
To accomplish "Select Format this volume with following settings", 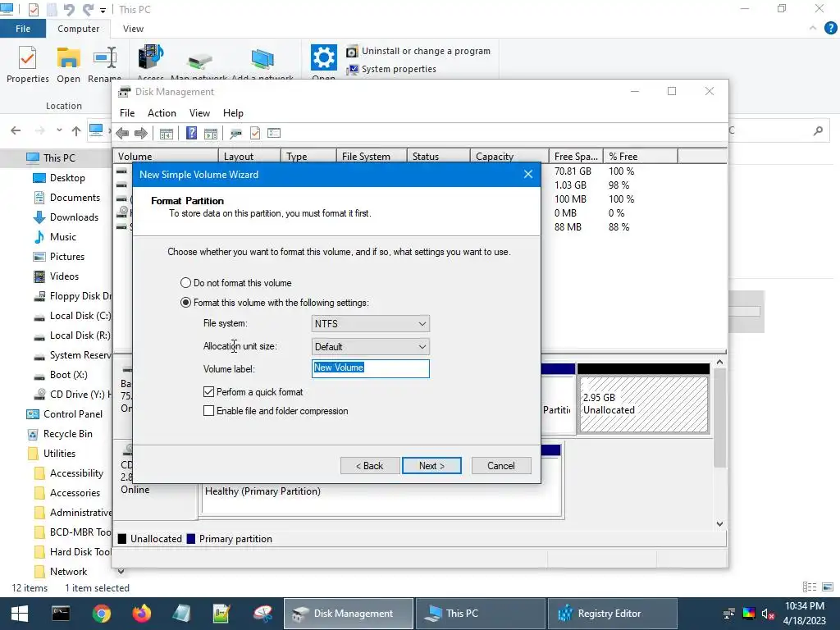I will [x=274, y=303].
